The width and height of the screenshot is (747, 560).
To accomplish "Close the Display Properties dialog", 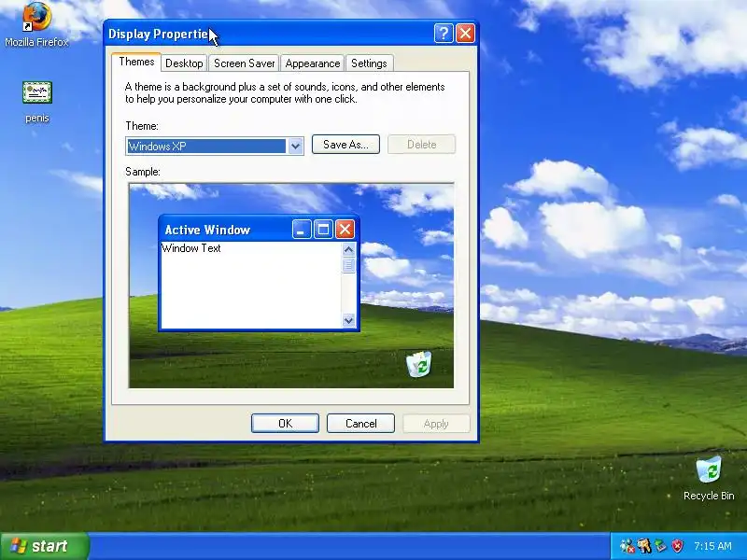I will point(465,34).
